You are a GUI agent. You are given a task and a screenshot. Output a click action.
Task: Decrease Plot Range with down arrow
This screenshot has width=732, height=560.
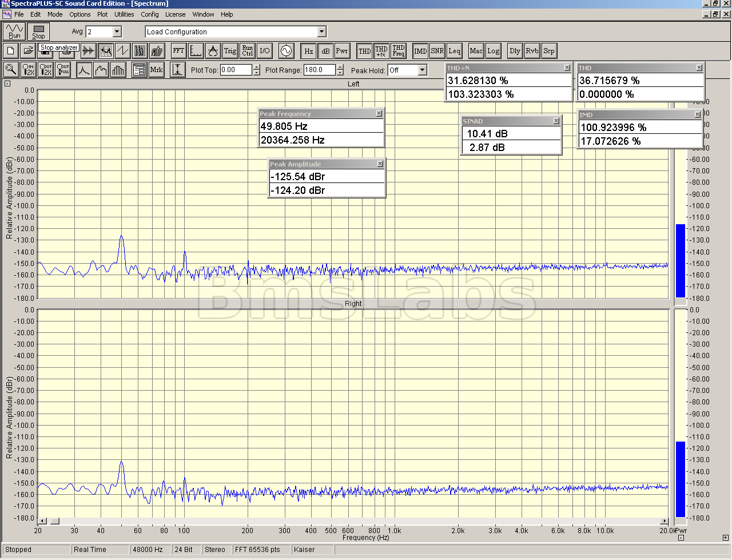(340, 73)
